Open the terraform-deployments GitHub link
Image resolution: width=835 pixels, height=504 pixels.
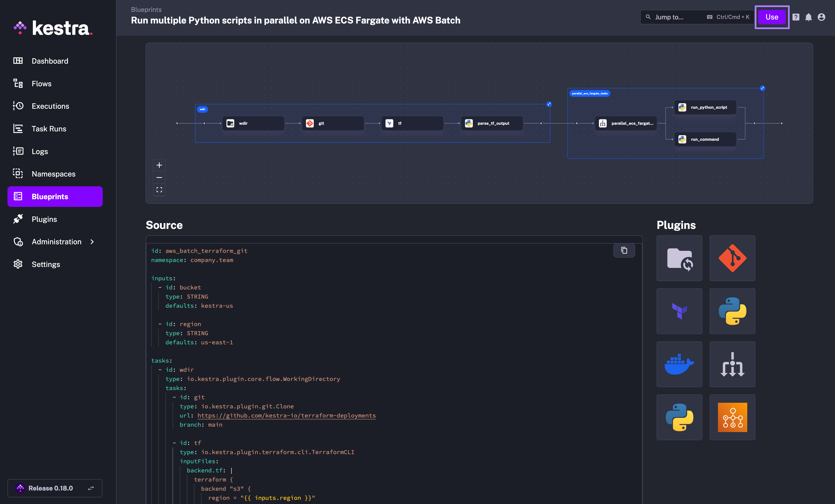coord(286,415)
